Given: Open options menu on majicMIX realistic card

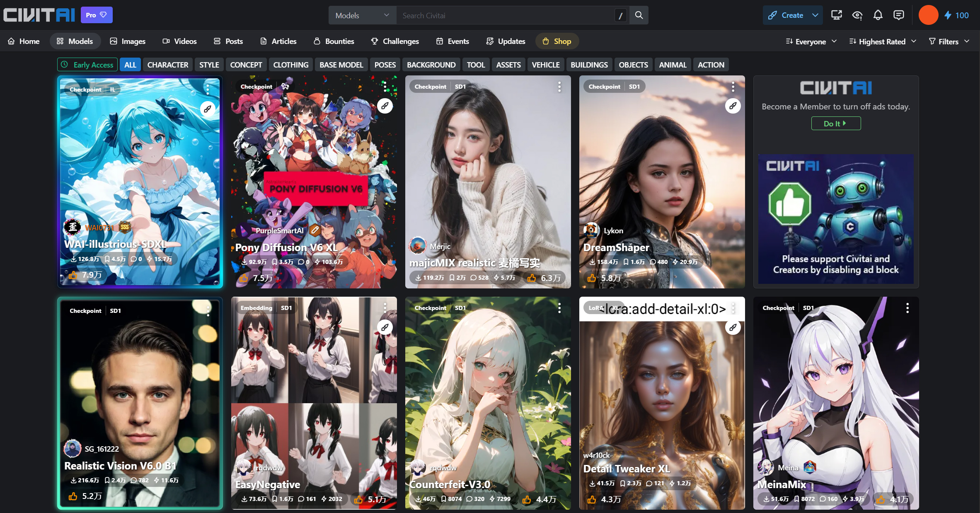Looking at the screenshot, I should click(559, 86).
